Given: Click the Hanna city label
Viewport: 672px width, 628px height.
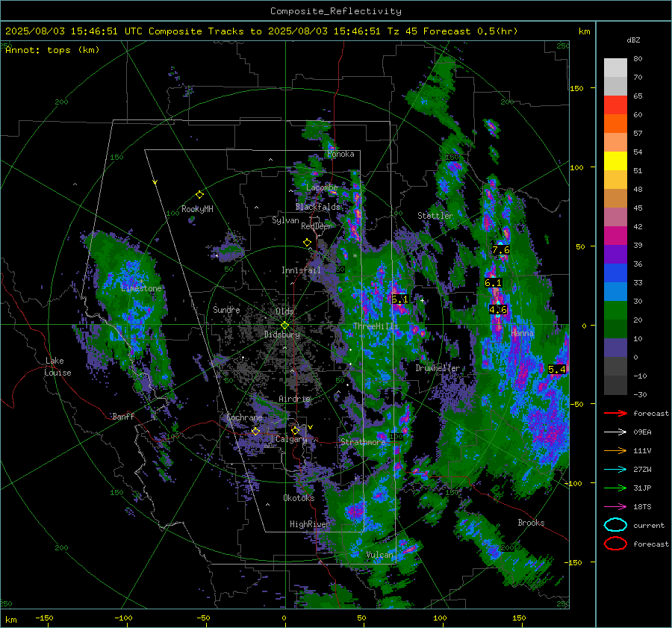Looking at the screenshot, I should [522, 332].
